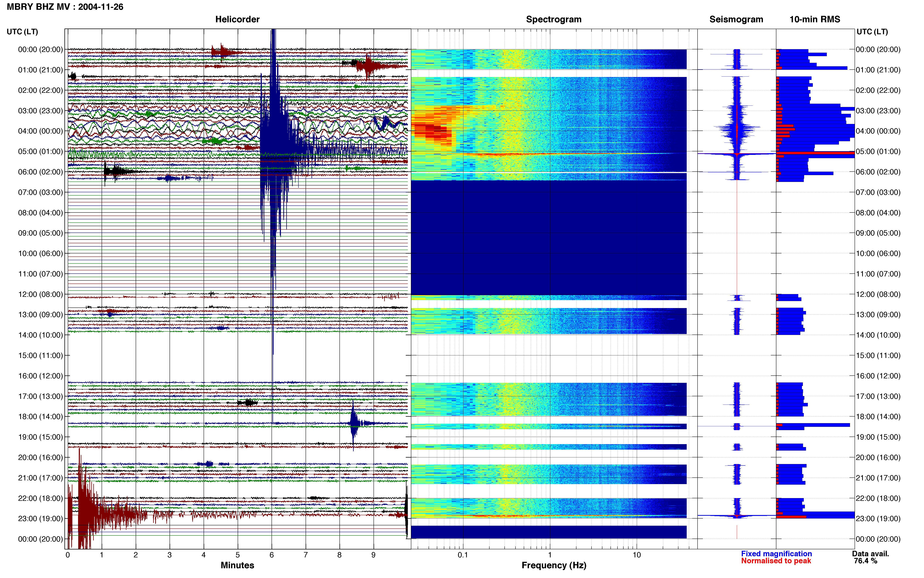924x578 pixels.
Task: Click the left '12:00 (08:00)' time label
Action: coord(41,294)
